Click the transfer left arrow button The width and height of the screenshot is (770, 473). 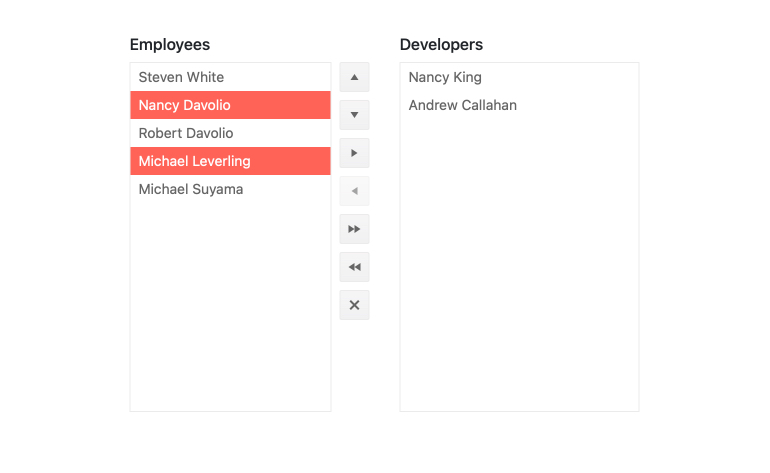(354, 191)
